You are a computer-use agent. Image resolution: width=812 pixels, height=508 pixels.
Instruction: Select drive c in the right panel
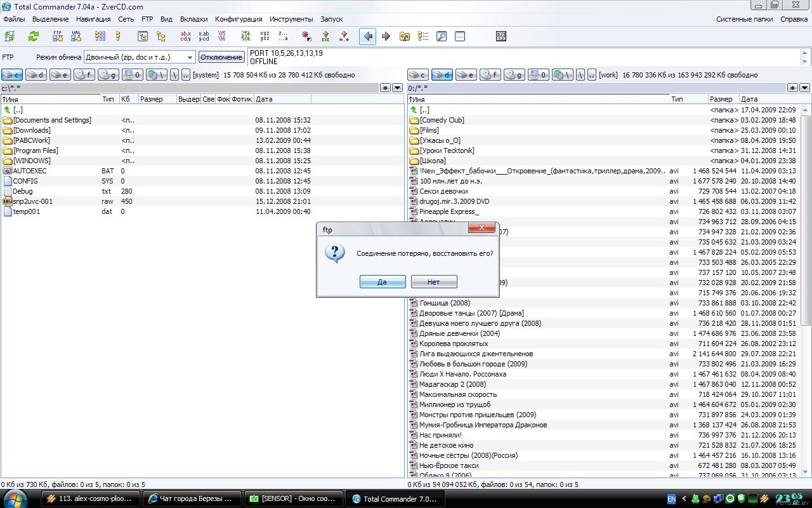418,75
